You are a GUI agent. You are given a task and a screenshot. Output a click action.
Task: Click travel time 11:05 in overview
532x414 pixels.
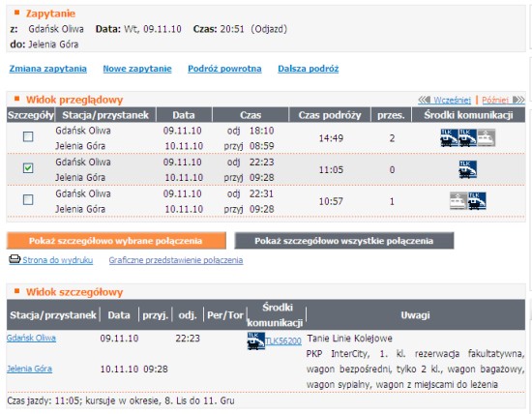coord(331,169)
